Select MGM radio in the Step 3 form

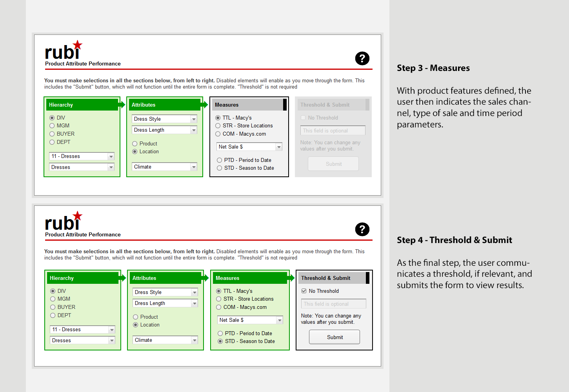point(52,125)
